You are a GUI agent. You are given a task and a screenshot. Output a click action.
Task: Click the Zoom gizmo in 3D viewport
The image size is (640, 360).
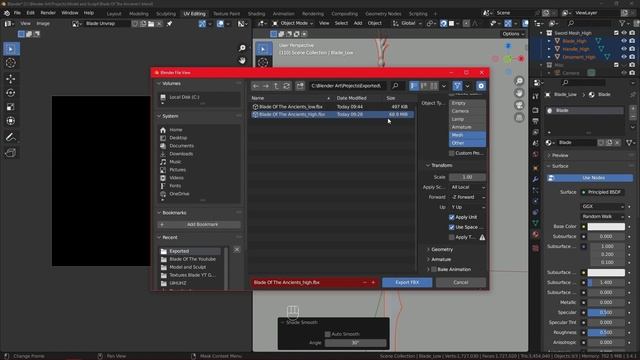519,81
